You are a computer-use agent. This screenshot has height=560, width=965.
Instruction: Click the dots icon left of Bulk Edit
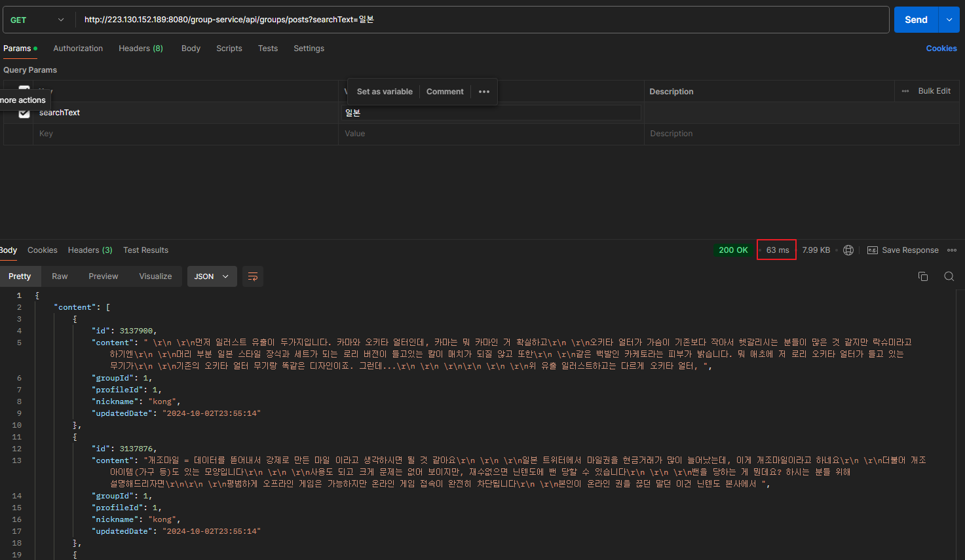pos(905,91)
